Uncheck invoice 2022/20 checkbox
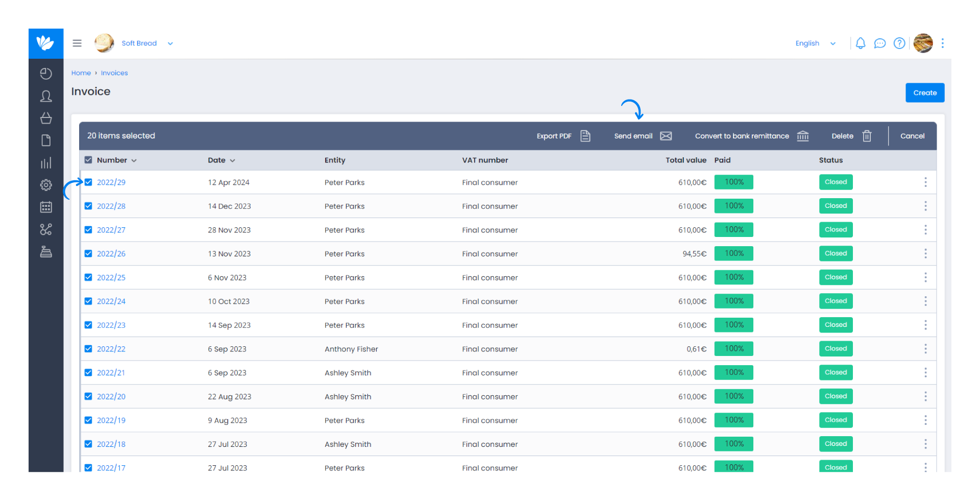The height and width of the screenshot is (500, 980). click(x=88, y=396)
